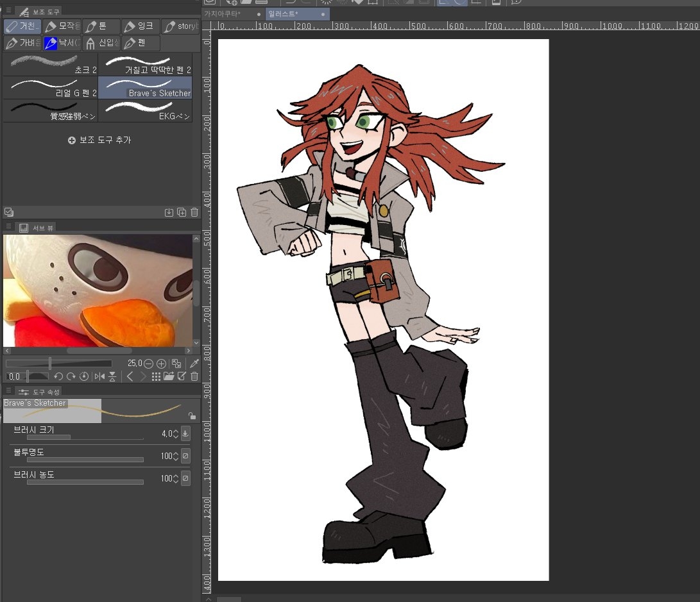The height and width of the screenshot is (602, 700).
Task: Toggle the tool property lock icon
Action: point(192,415)
